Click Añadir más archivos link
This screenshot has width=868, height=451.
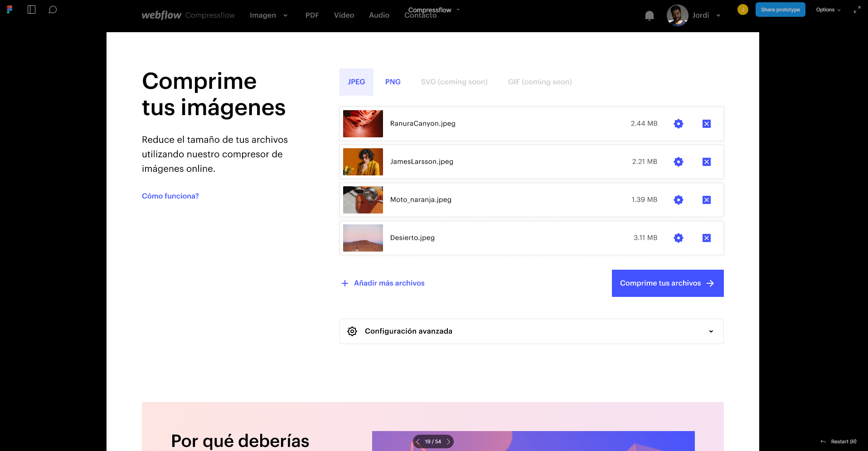pyautogui.click(x=383, y=283)
